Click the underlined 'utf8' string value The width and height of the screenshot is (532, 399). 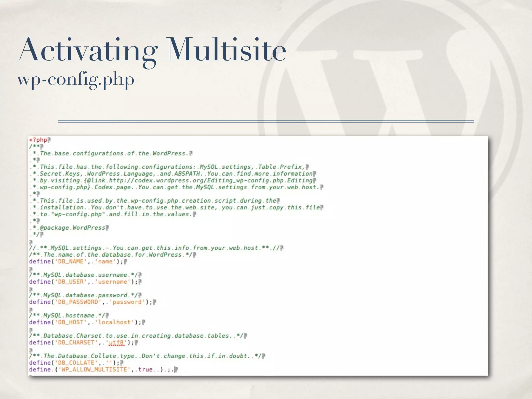coord(117,343)
